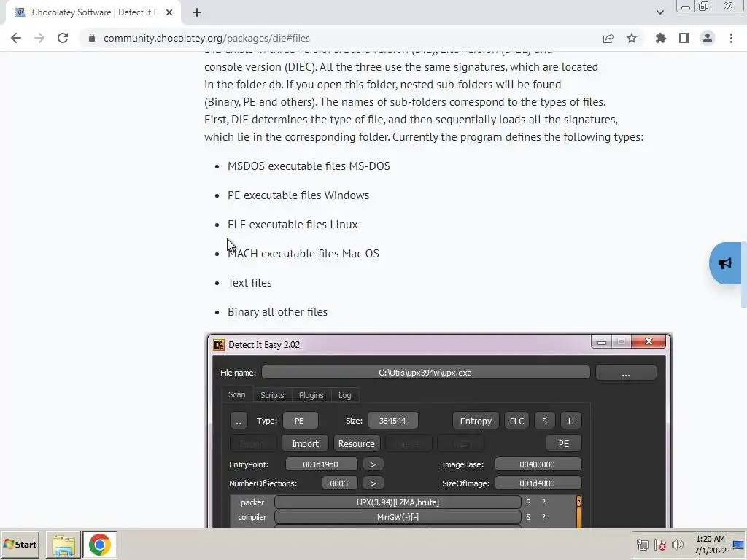Click the 'Text files' list item
The height and width of the screenshot is (560, 747).
click(x=249, y=283)
